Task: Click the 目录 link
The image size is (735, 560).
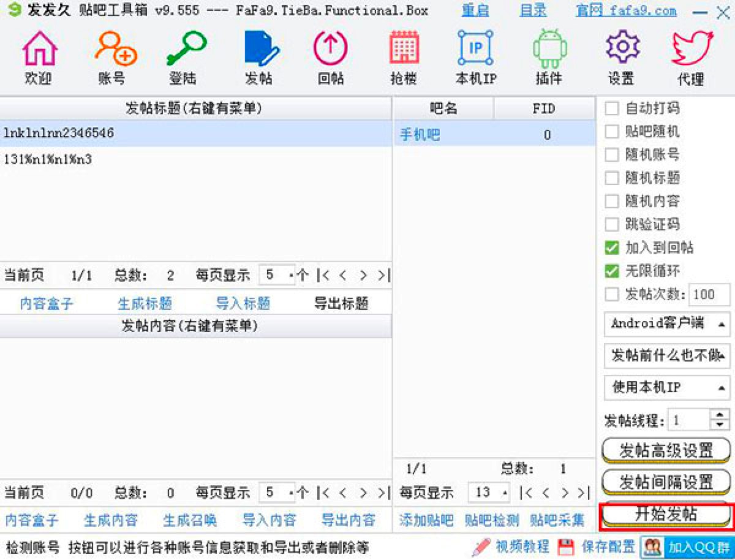Action: (x=532, y=11)
